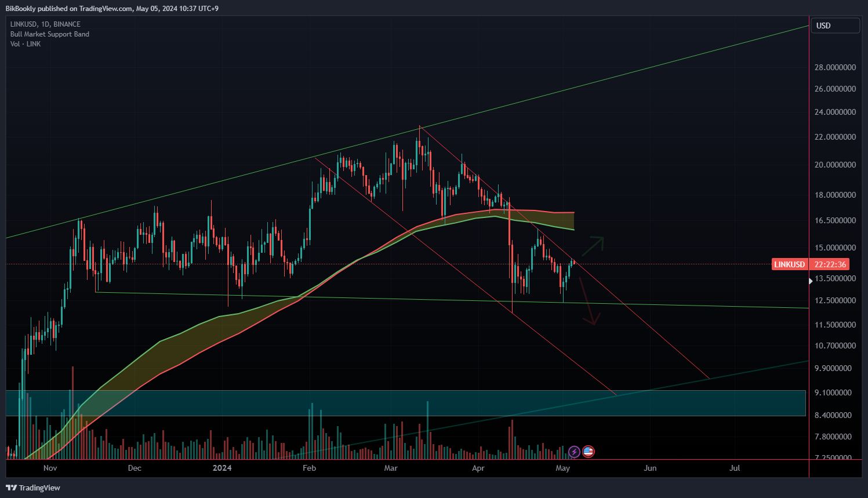The image size is (868, 498).
Task: Click the Nov label on time axis
Action: 50,468
